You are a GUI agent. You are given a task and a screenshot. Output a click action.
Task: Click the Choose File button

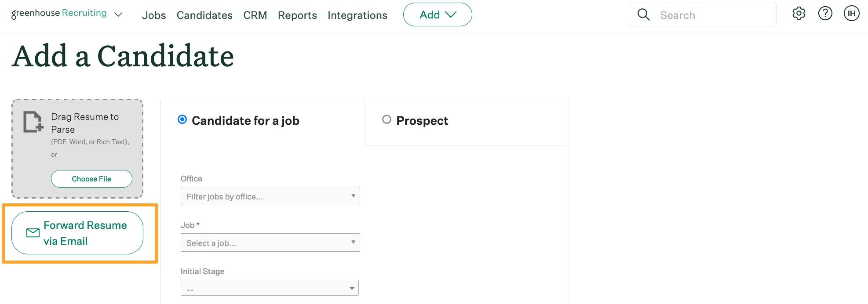[91, 179]
